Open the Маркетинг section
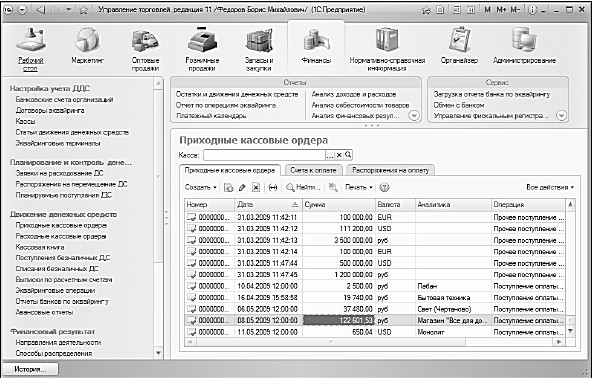Image resolution: width=593 pixels, height=378 pixels. (87, 45)
